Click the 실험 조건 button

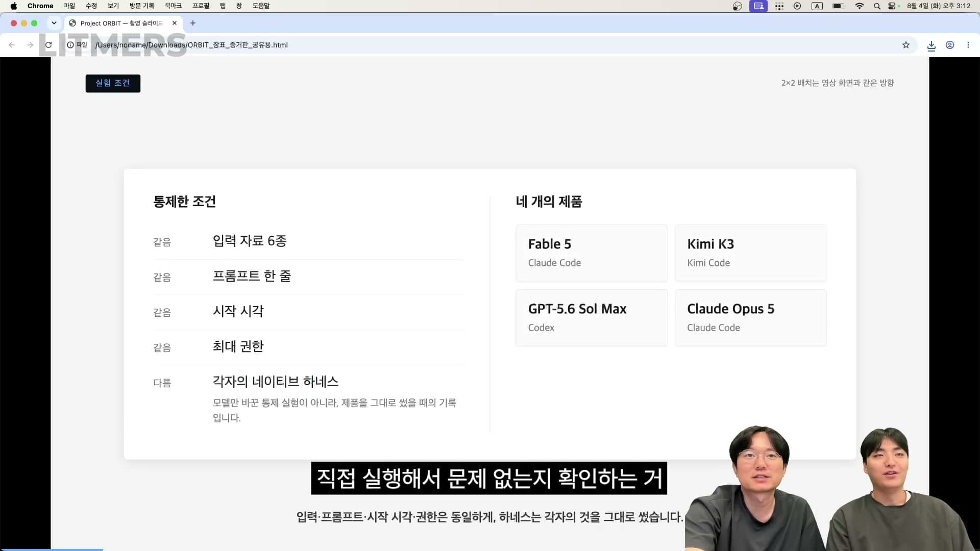pos(113,83)
